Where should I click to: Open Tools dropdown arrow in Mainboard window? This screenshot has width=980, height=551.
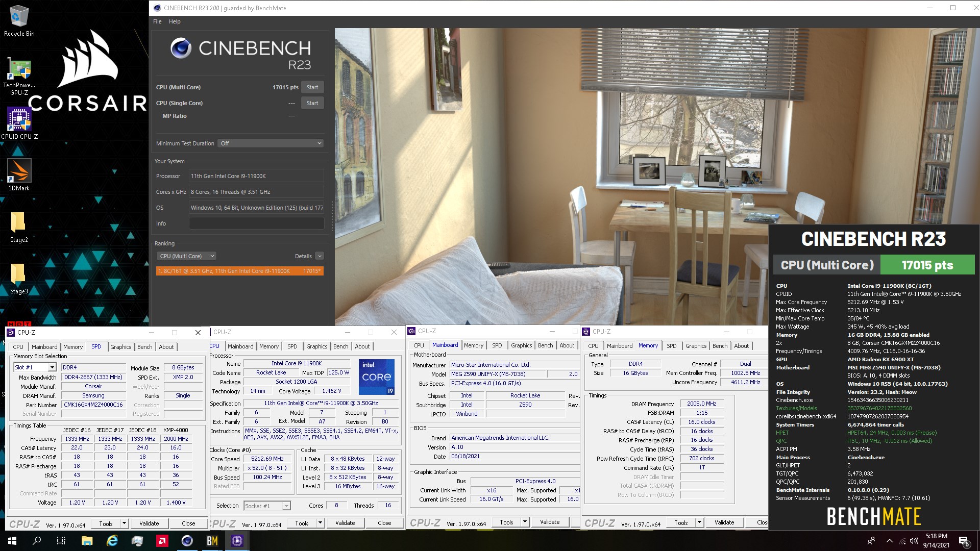pos(525,522)
